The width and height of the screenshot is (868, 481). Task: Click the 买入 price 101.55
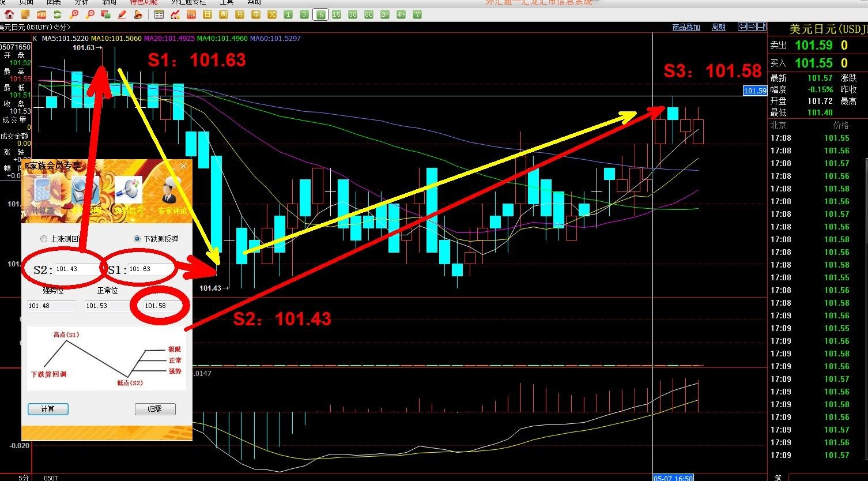[814, 63]
